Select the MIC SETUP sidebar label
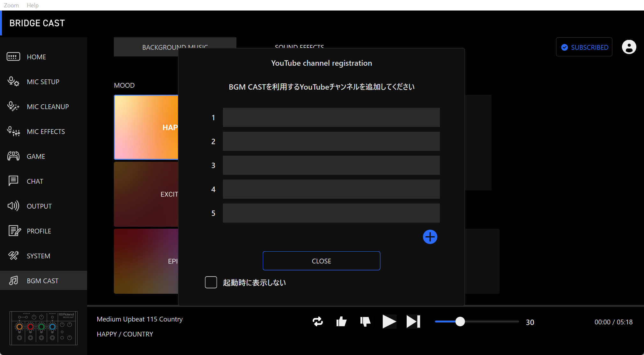Image resolution: width=644 pixels, height=355 pixels. tap(43, 82)
